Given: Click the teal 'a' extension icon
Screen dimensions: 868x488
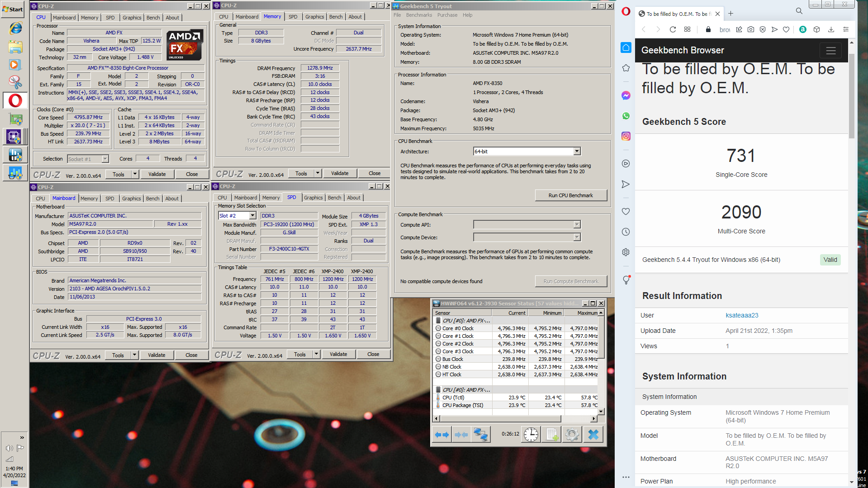Looking at the screenshot, I should point(803,29).
